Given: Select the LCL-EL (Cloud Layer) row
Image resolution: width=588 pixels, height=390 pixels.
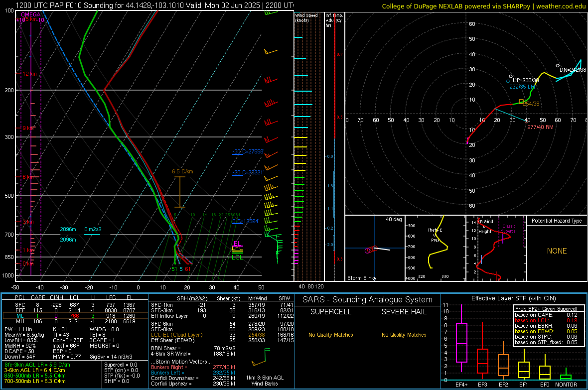Looking at the screenshot, I should (x=222, y=335).
